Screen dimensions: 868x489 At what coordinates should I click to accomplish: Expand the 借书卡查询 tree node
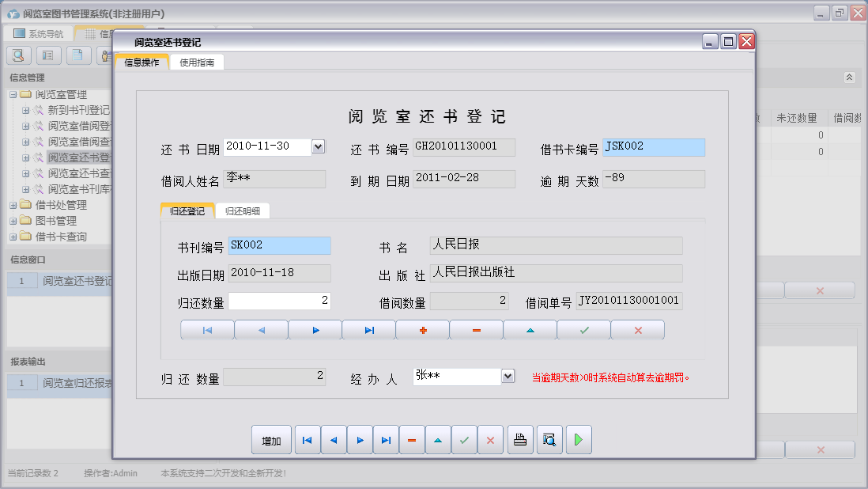pos(13,237)
